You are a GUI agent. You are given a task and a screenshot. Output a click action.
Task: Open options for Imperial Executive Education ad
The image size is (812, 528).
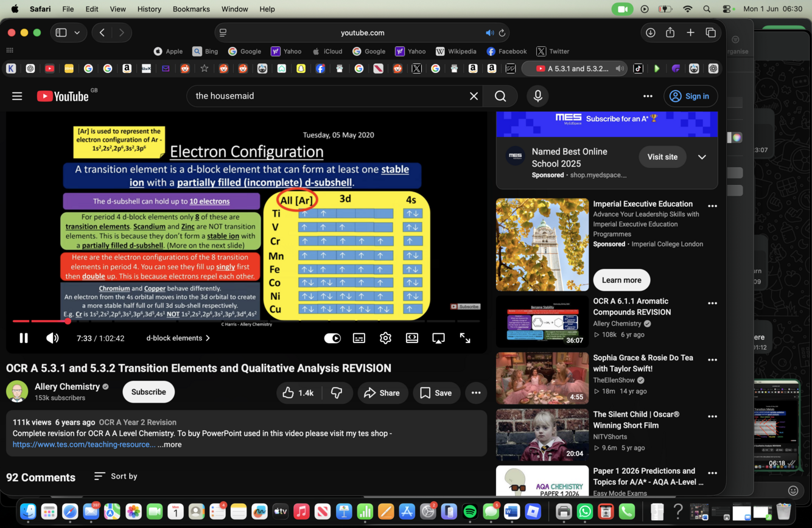pos(712,206)
